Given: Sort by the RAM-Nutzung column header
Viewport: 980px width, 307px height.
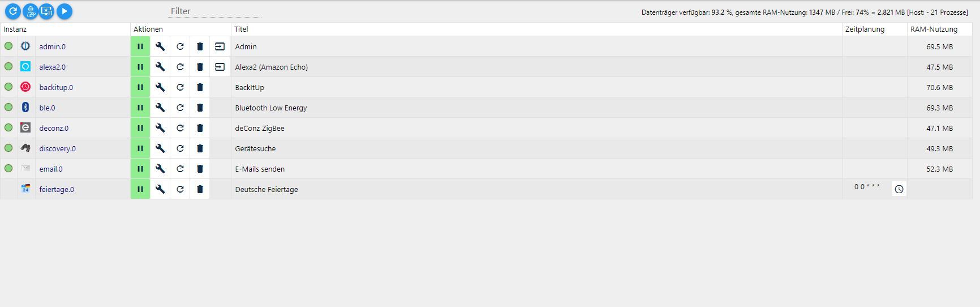Looking at the screenshot, I should coord(934,29).
